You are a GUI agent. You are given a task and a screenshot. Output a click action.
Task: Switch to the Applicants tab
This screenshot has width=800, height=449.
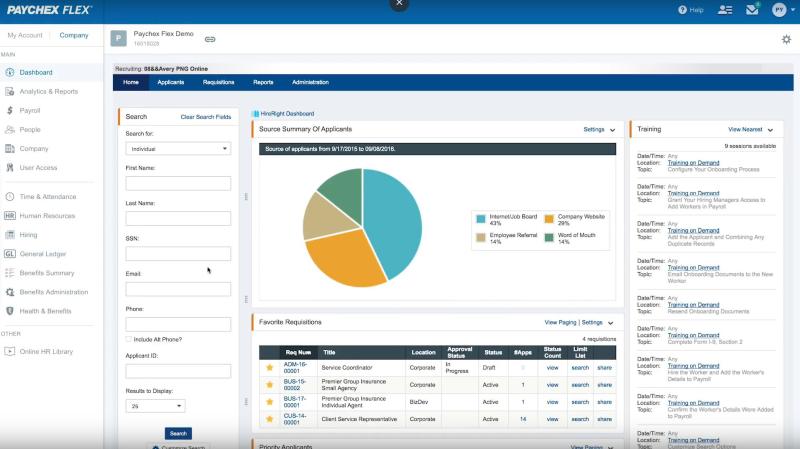point(170,82)
